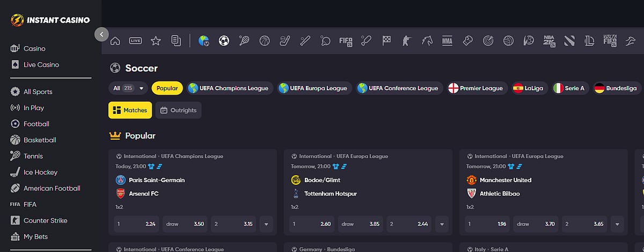Filter by Bundesliga
The height and width of the screenshot is (252, 644).
617,88
